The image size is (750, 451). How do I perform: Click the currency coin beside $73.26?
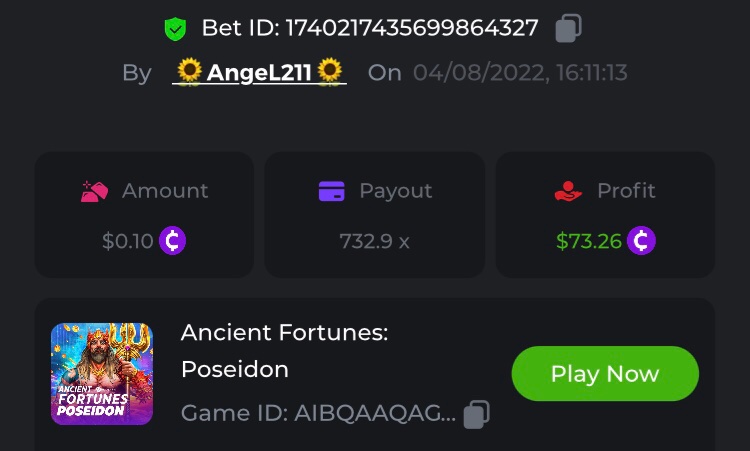[641, 241]
